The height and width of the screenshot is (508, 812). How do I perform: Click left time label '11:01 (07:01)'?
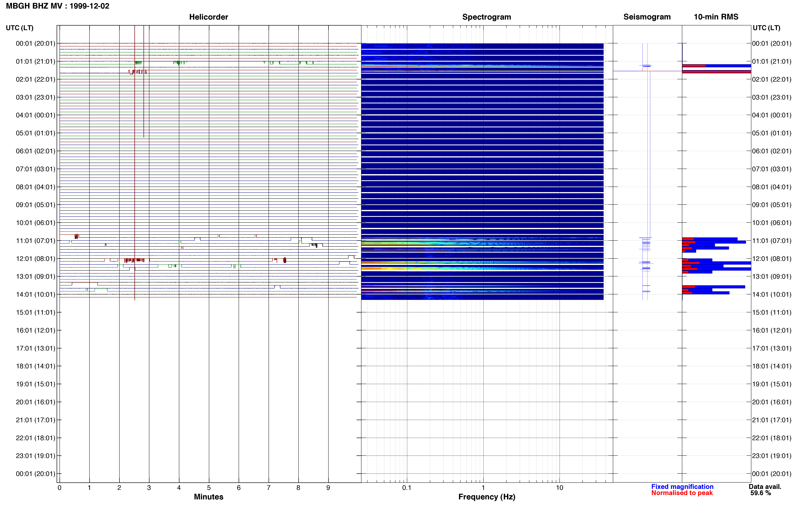pos(36,240)
